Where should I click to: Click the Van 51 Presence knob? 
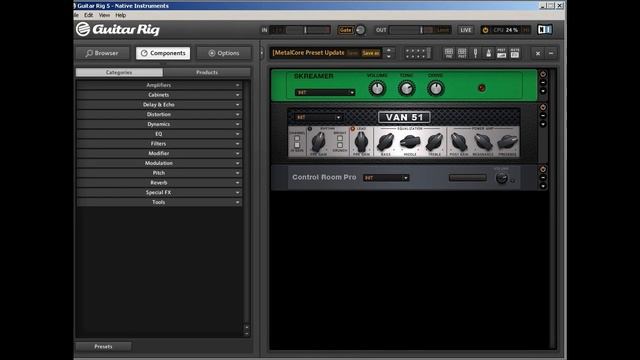[507, 142]
